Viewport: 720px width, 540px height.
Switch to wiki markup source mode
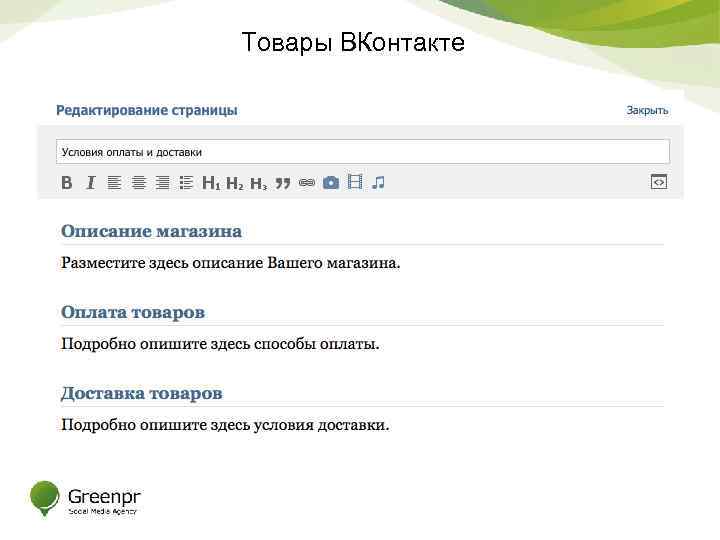click(x=659, y=182)
